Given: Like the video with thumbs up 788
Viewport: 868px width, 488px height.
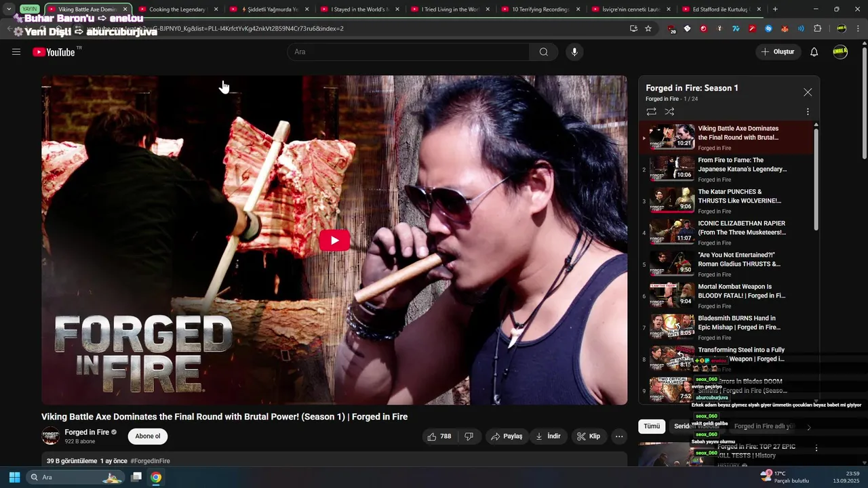Looking at the screenshot, I should coord(439,436).
